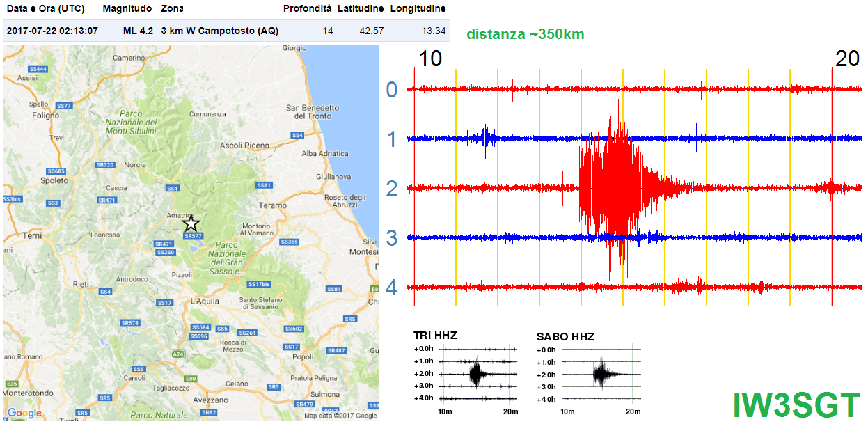Click the depth value '14'

click(x=328, y=31)
